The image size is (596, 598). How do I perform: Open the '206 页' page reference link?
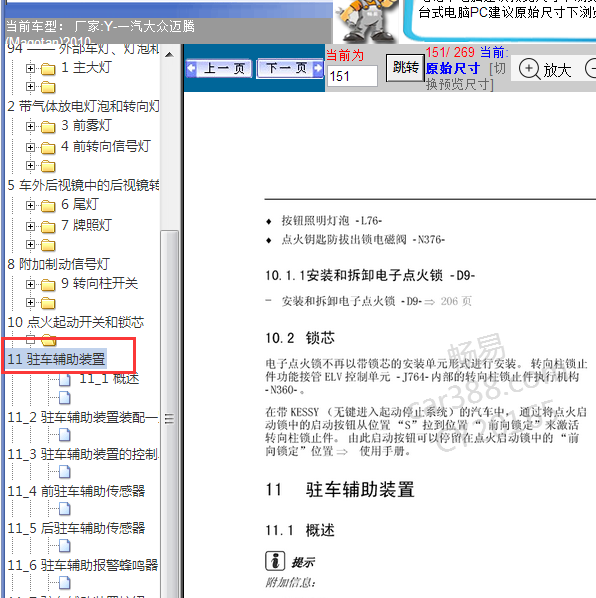coord(456,302)
